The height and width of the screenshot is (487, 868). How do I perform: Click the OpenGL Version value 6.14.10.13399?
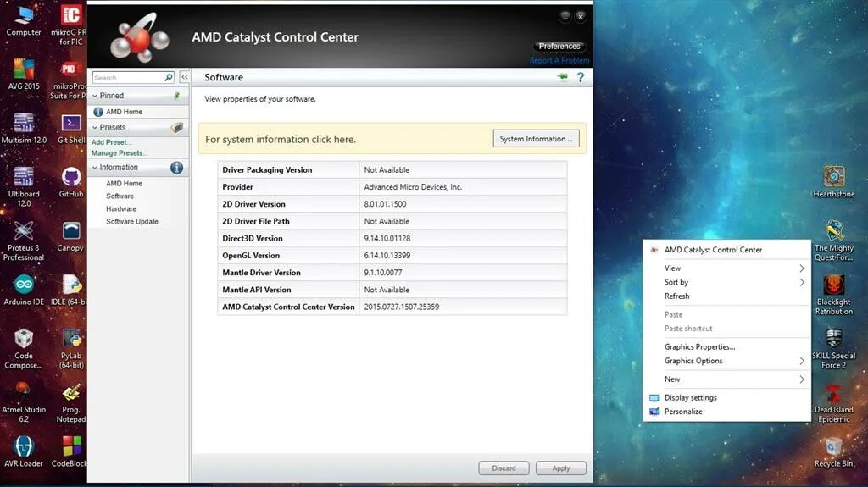[x=387, y=256]
